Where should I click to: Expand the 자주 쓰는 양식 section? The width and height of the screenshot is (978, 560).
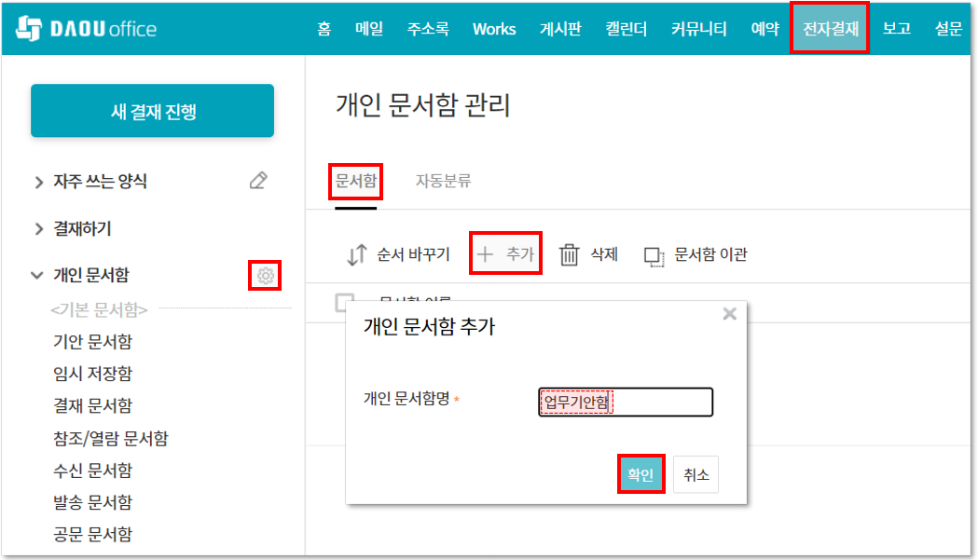(39, 182)
